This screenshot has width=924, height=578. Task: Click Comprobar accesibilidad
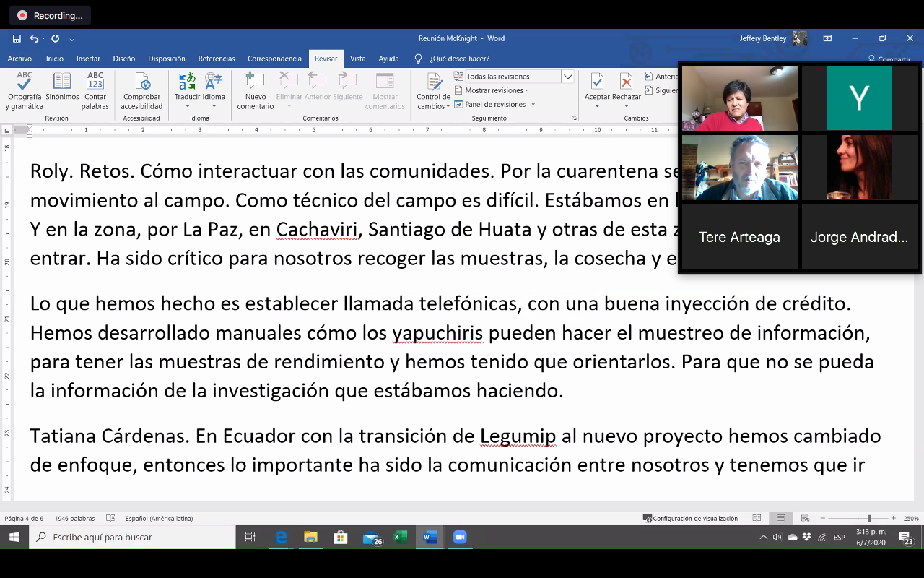(x=142, y=90)
